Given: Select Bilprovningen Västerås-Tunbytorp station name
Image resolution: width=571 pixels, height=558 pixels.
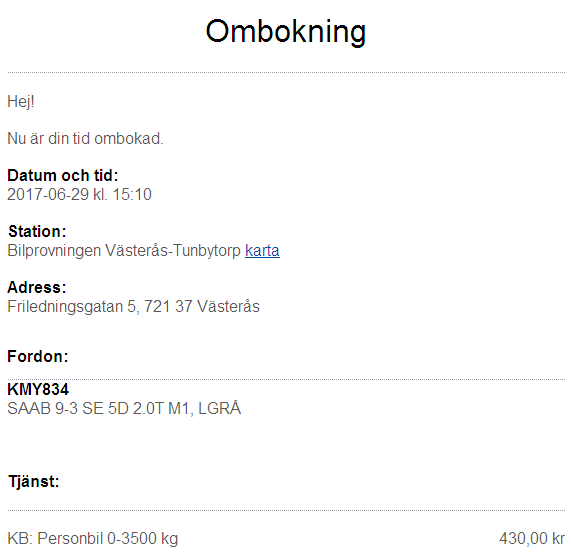Looking at the screenshot, I should point(124,251).
